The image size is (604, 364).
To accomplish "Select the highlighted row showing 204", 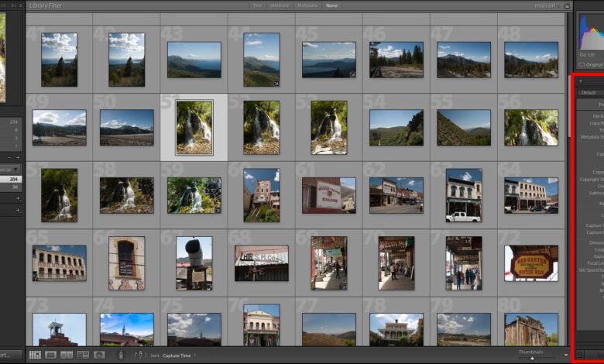I will (11, 179).
